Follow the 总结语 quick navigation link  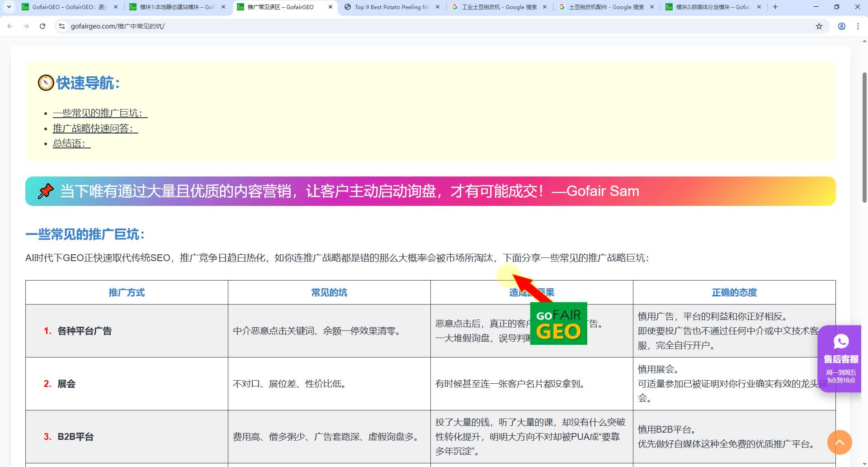71,143
